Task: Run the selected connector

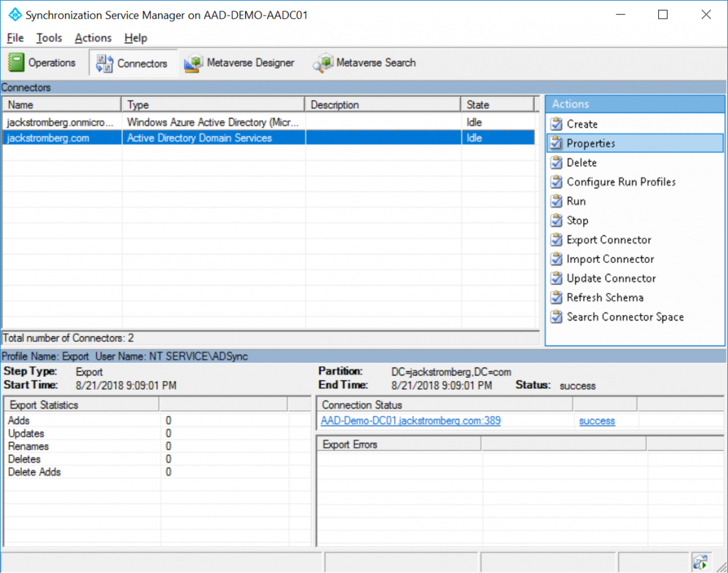Action: click(x=576, y=201)
